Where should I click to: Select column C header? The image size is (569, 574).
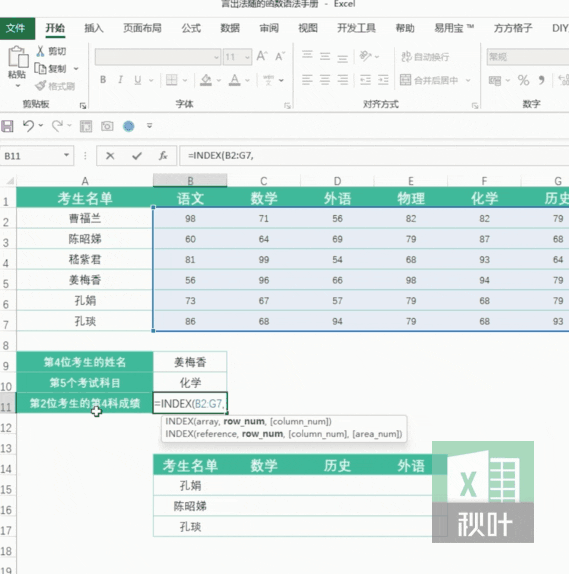point(264,181)
